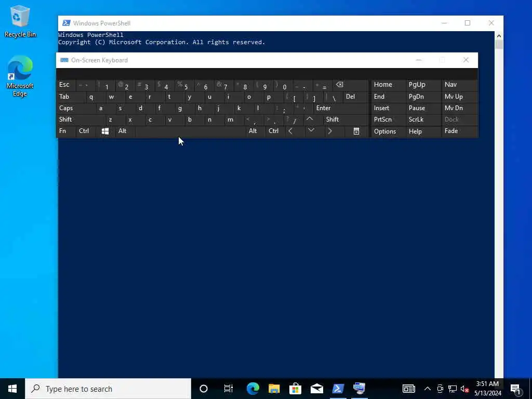This screenshot has height=399, width=532.
Task: Click the PgUp key
Action: click(x=422, y=85)
